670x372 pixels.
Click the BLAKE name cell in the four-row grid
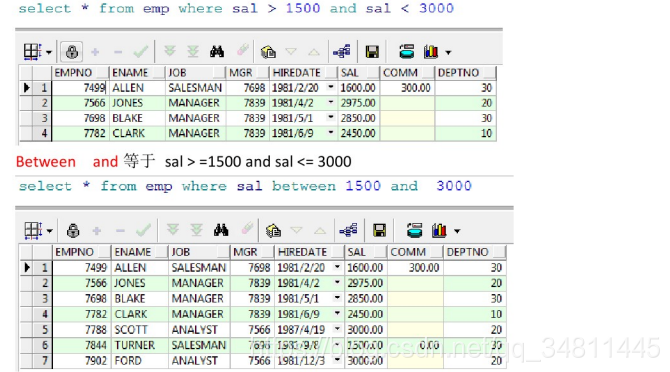[x=137, y=118]
